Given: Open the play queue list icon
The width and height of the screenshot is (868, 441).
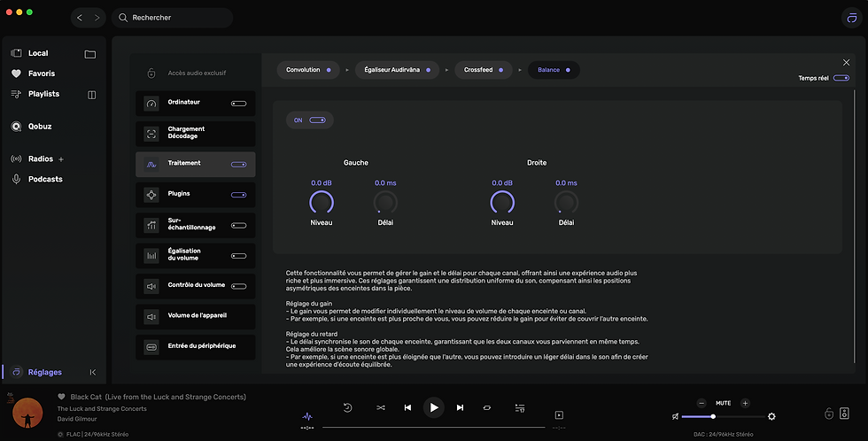Looking at the screenshot, I should pos(520,408).
